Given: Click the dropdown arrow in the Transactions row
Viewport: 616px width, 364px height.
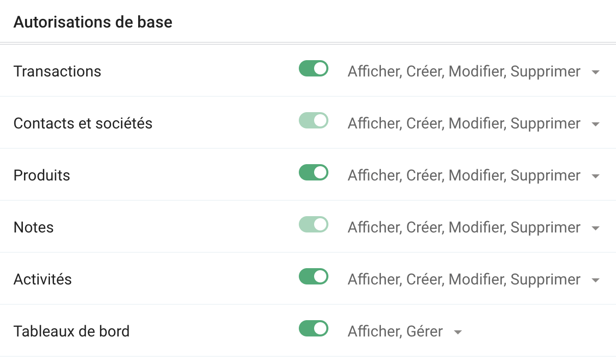Looking at the screenshot, I should click(595, 72).
